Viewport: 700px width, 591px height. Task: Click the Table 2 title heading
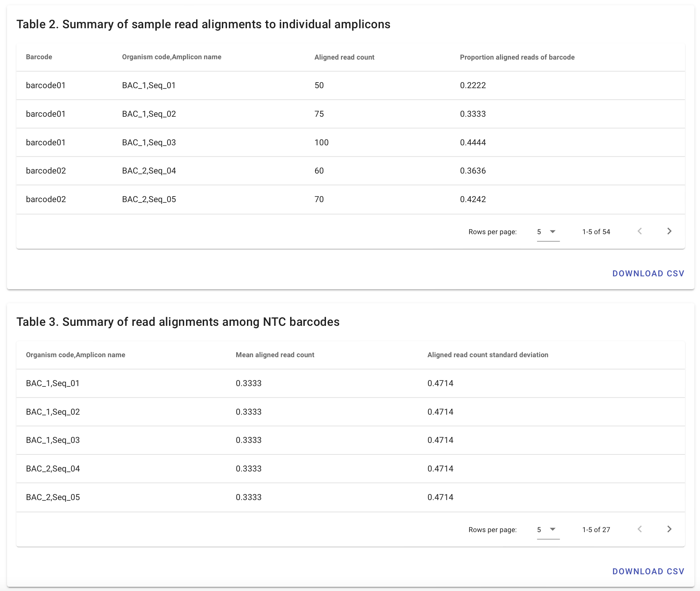[203, 24]
